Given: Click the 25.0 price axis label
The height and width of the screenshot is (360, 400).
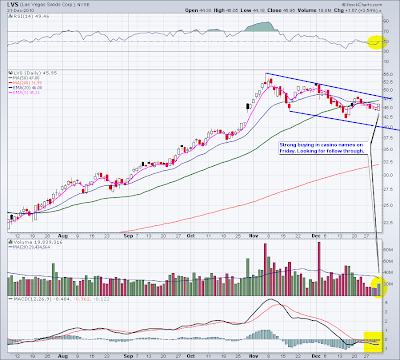Looking at the screenshot, I should click(388, 205).
